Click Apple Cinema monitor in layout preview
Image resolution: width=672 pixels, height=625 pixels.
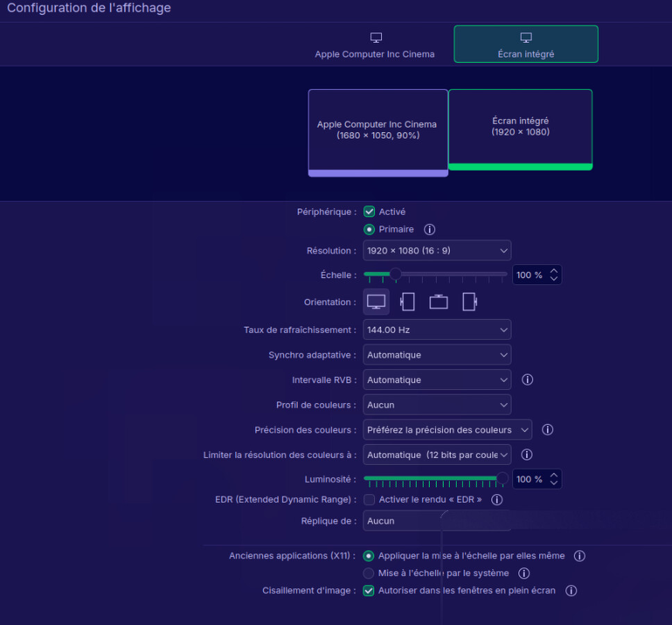[378, 131]
